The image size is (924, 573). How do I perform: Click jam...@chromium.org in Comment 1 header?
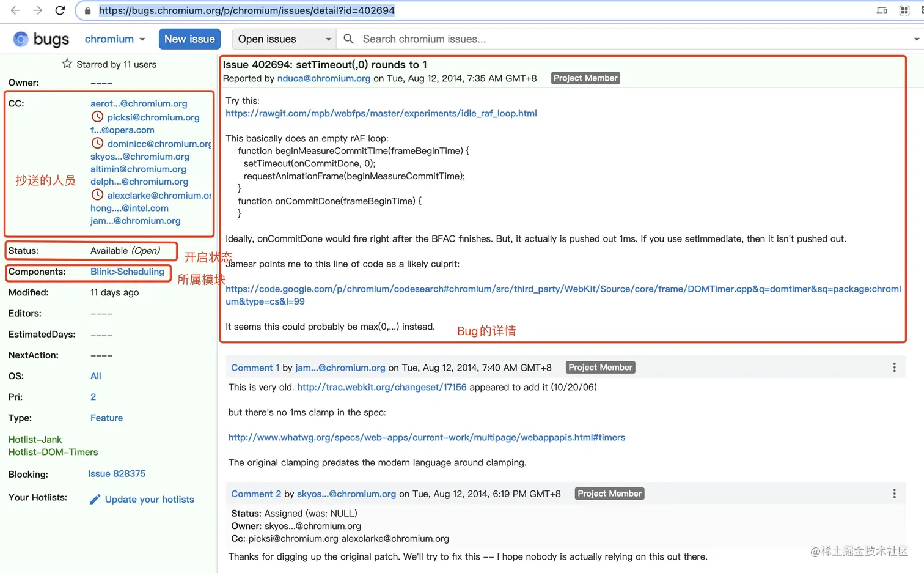(x=340, y=368)
